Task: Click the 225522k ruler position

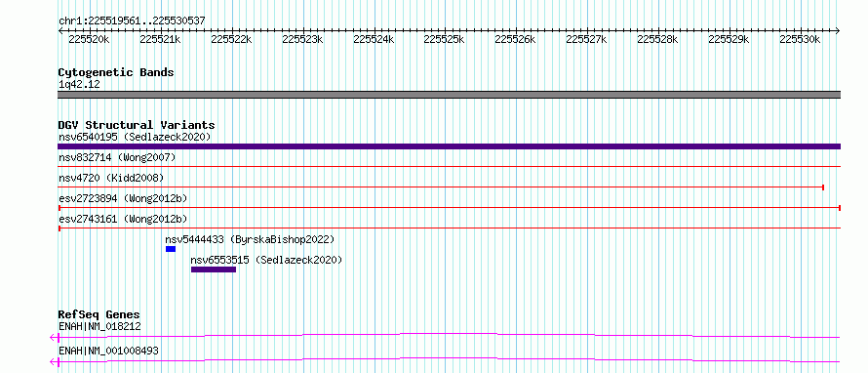Action: pos(231,40)
